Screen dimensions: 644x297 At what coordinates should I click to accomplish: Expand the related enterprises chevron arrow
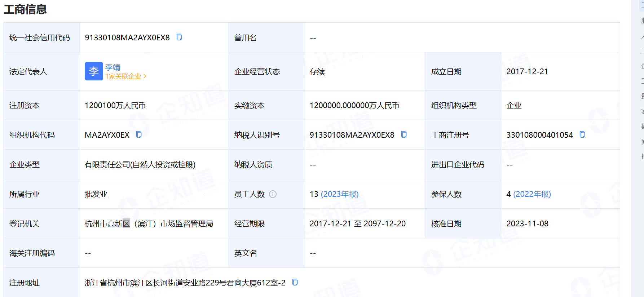click(x=145, y=76)
